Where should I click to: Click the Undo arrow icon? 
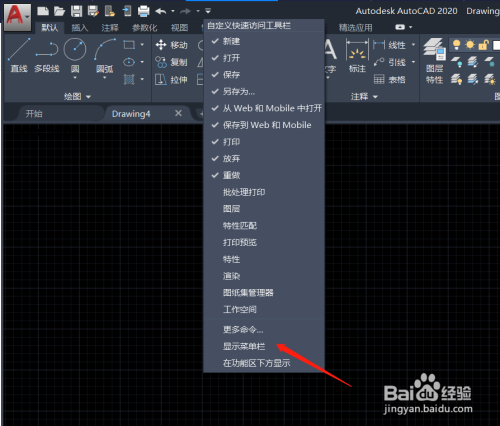tap(161, 11)
